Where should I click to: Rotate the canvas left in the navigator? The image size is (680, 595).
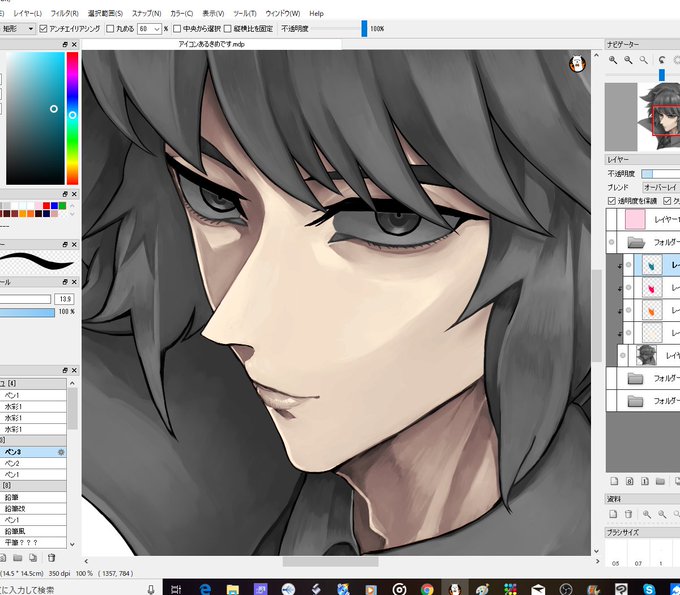pos(662,60)
